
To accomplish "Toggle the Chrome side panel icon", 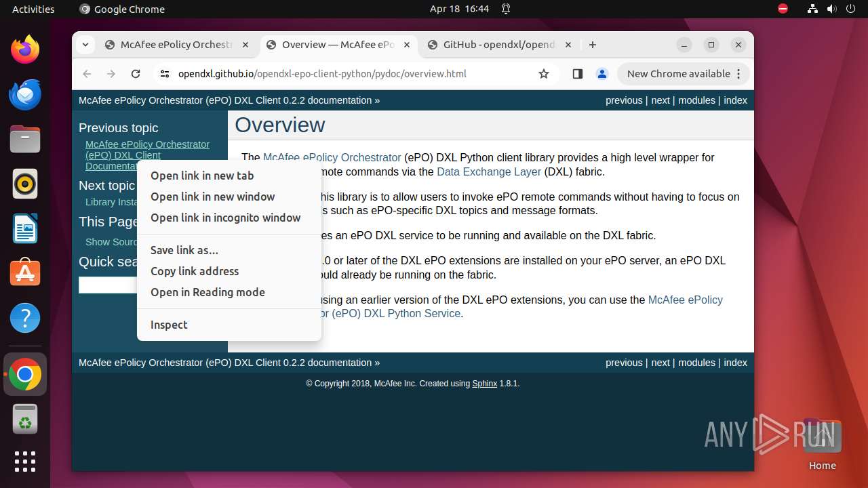I will (578, 74).
